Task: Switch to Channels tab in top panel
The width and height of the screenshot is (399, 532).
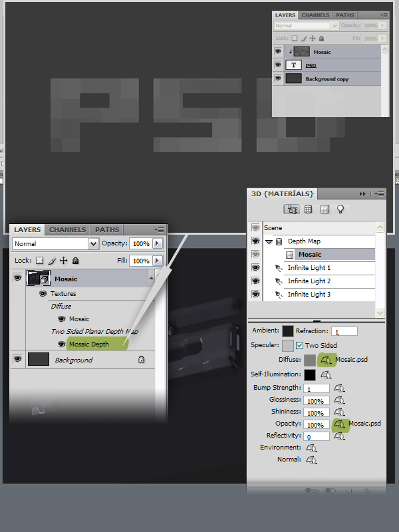Action: [x=315, y=15]
